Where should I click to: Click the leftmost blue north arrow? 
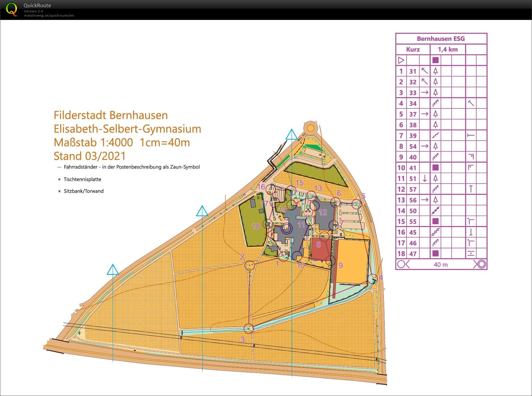click(113, 270)
